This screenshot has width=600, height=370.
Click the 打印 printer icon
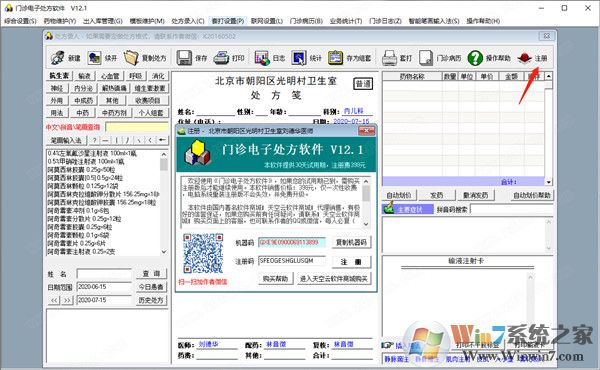click(221, 58)
